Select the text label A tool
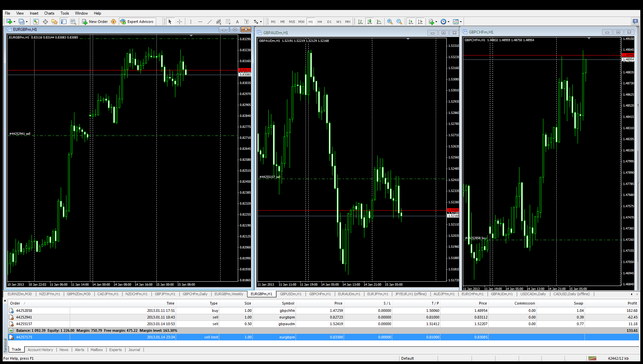 237,22
